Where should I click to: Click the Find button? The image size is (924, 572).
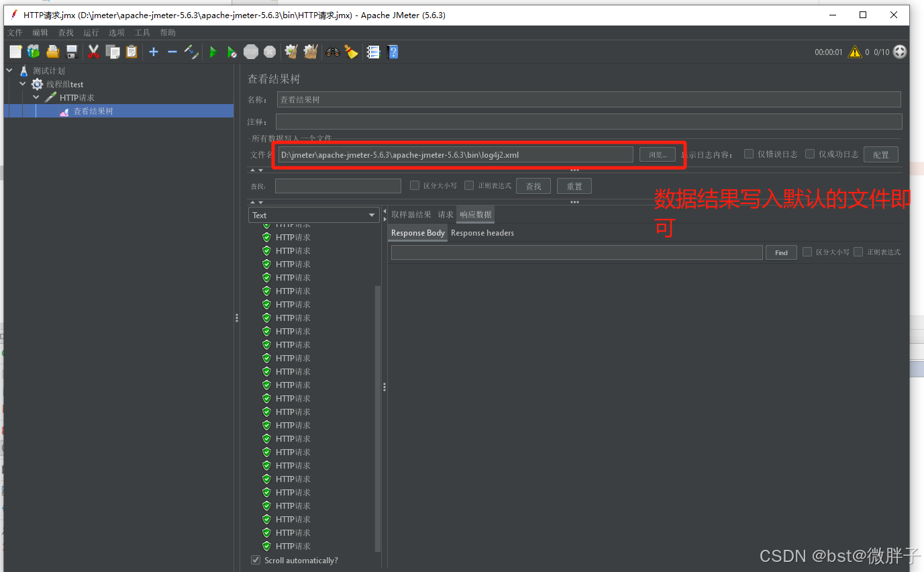[781, 252]
